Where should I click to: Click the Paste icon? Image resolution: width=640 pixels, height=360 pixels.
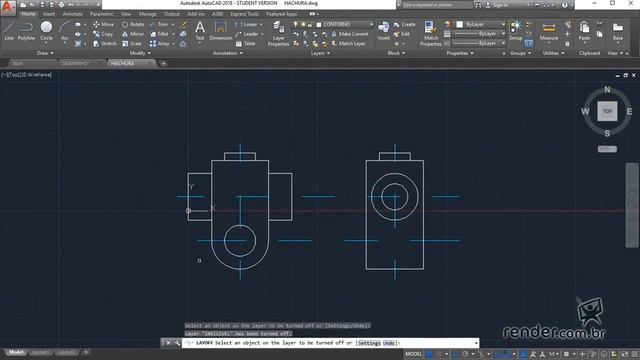coord(584,31)
